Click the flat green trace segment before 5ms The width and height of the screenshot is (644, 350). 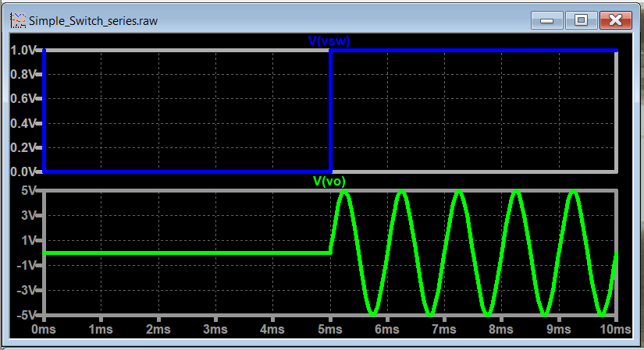coord(187,253)
